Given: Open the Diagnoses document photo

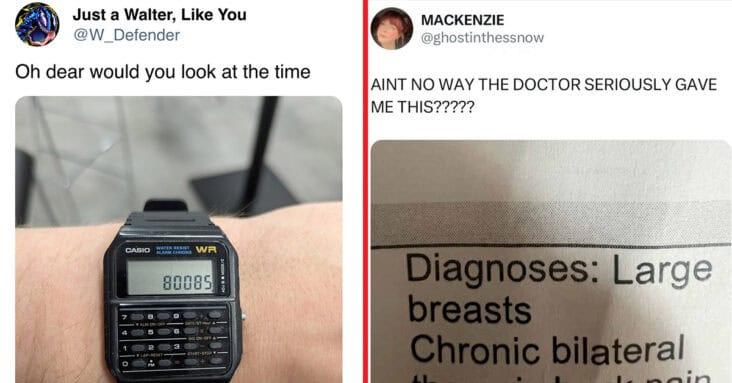Looking at the screenshot, I should (x=551, y=262).
